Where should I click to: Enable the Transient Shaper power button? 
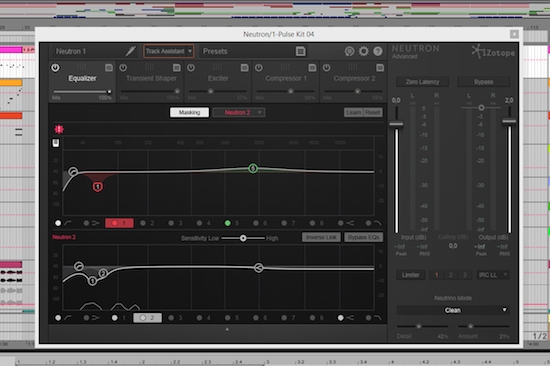pos(123,67)
